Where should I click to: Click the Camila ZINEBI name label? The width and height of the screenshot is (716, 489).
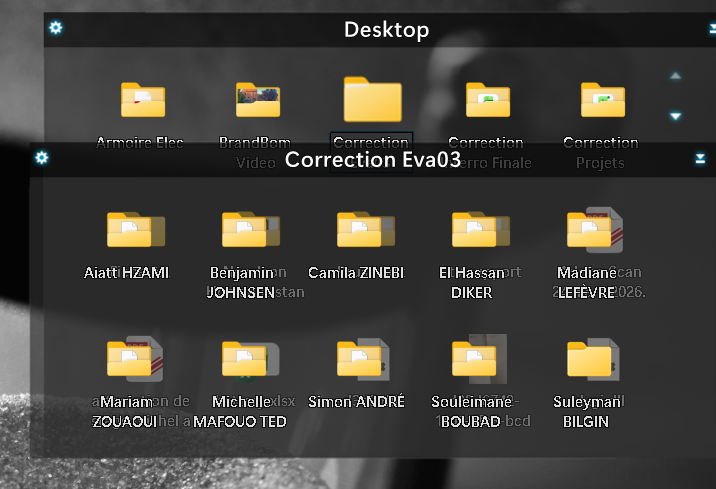pos(356,273)
